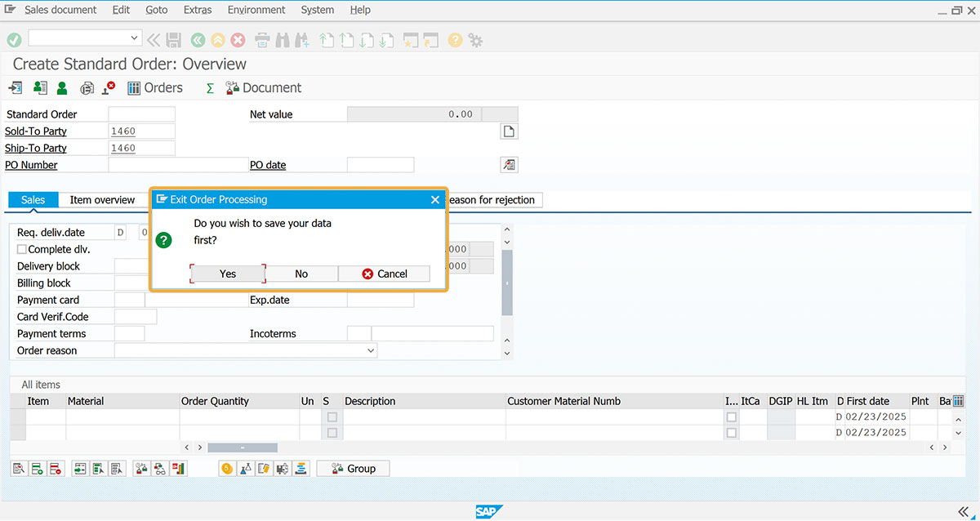This screenshot has width=980, height=521.
Task: Click the Print icon in toolbar
Action: click(x=262, y=39)
